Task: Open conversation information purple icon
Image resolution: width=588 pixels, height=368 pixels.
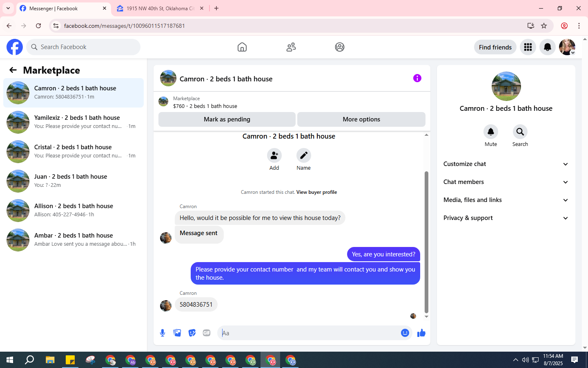Action: (x=417, y=78)
